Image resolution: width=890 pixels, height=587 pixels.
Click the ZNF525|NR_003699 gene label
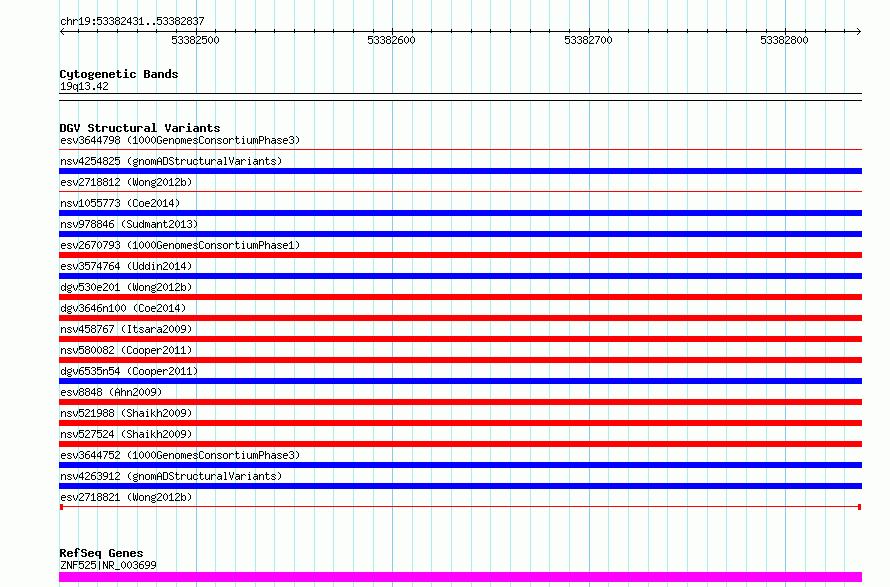(108, 565)
